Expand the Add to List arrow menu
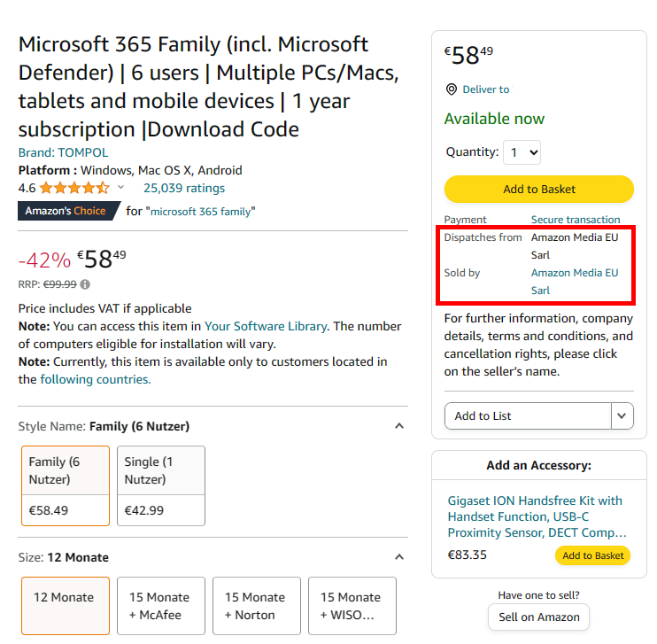The image size is (657, 644). coord(622,416)
